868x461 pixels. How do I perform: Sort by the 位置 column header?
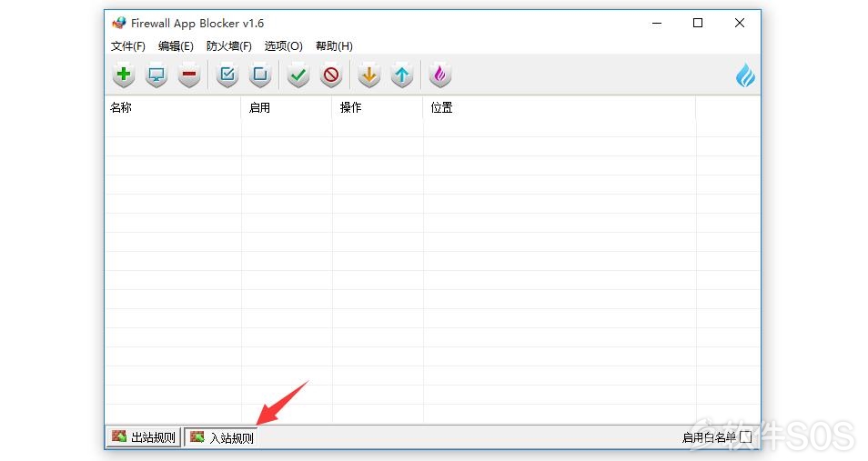point(560,107)
